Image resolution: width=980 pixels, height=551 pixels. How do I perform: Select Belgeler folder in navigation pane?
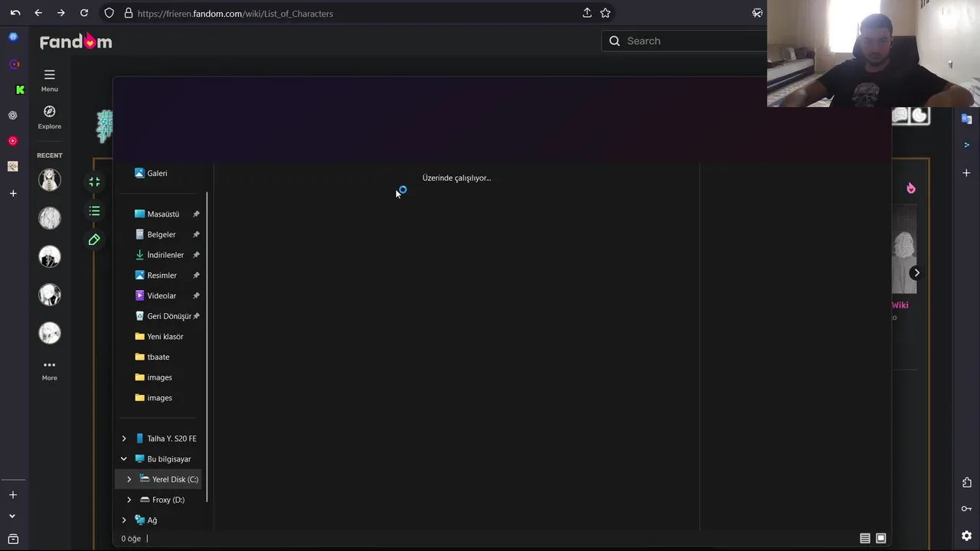pyautogui.click(x=155, y=235)
